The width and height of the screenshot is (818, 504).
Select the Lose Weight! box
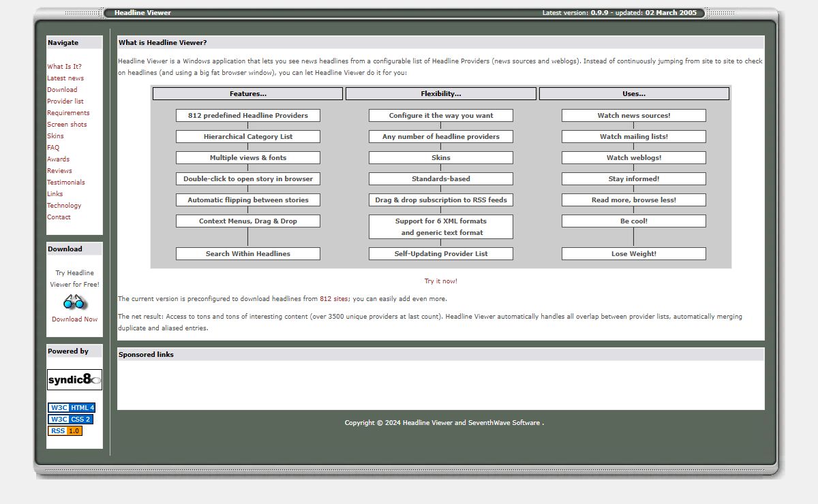tap(634, 254)
